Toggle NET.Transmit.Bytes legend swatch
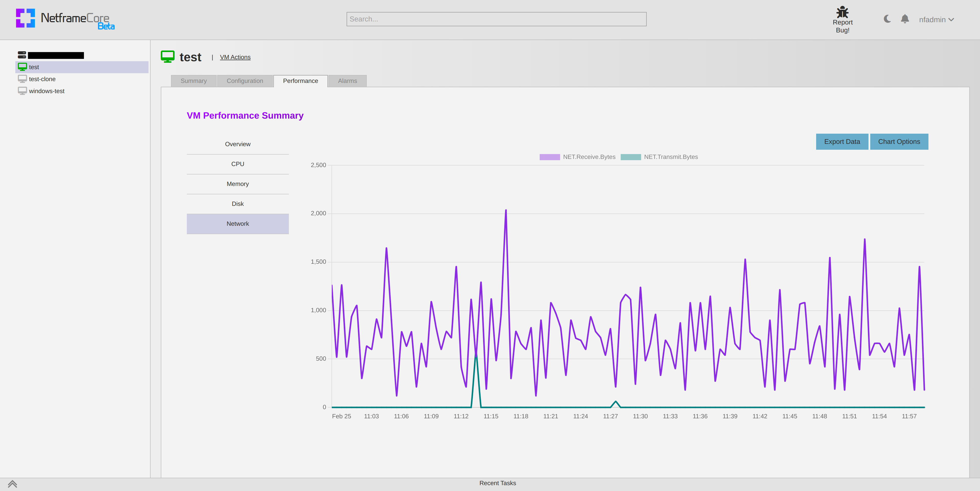This screenshot has width=980, height=491. click(x=630, y=157)
